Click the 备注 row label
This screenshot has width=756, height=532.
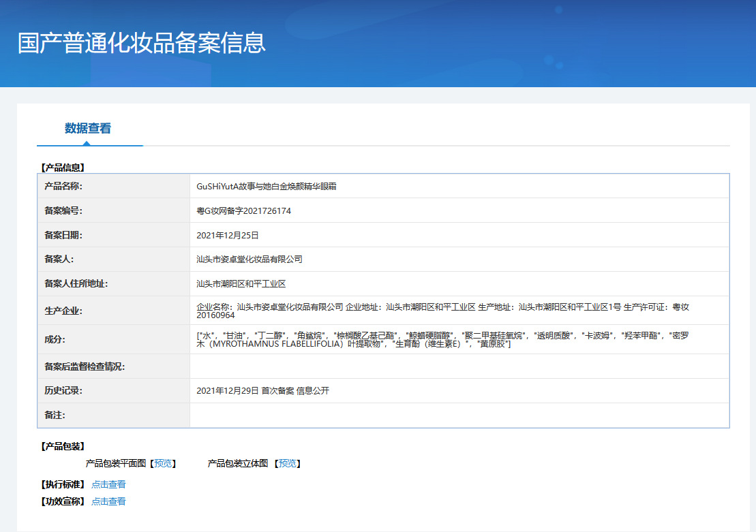[x=55, y=416]
